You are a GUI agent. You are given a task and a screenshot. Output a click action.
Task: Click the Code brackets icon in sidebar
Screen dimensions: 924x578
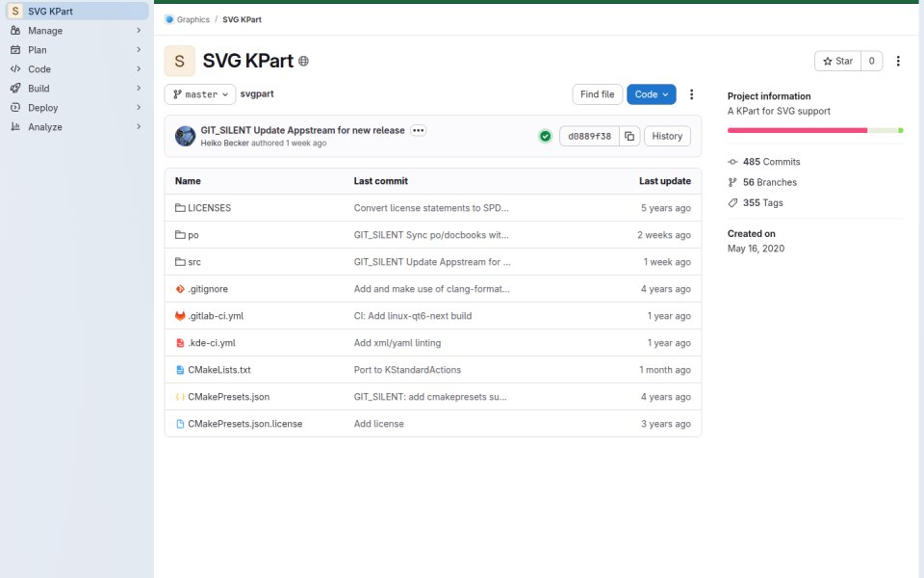15,69
